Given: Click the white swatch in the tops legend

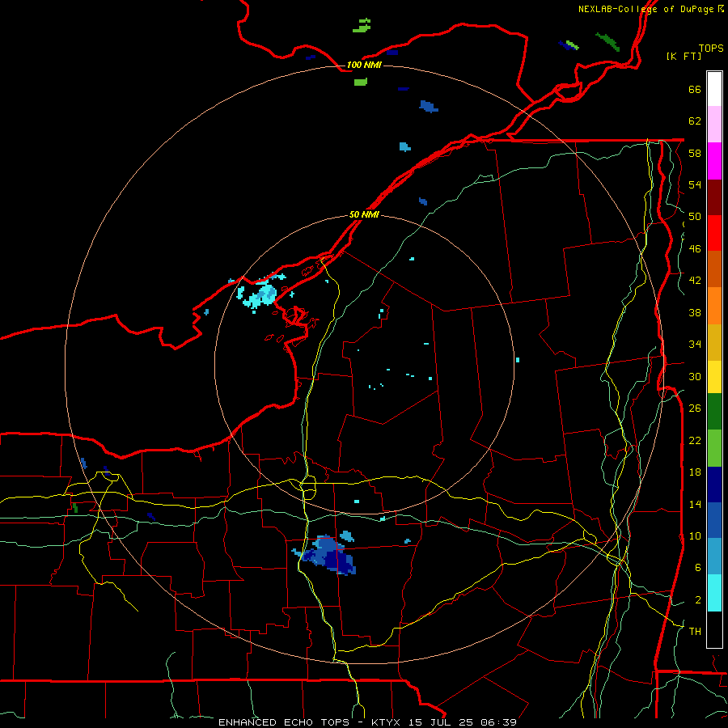Looking at the screenshot, I should pos(714,89).
